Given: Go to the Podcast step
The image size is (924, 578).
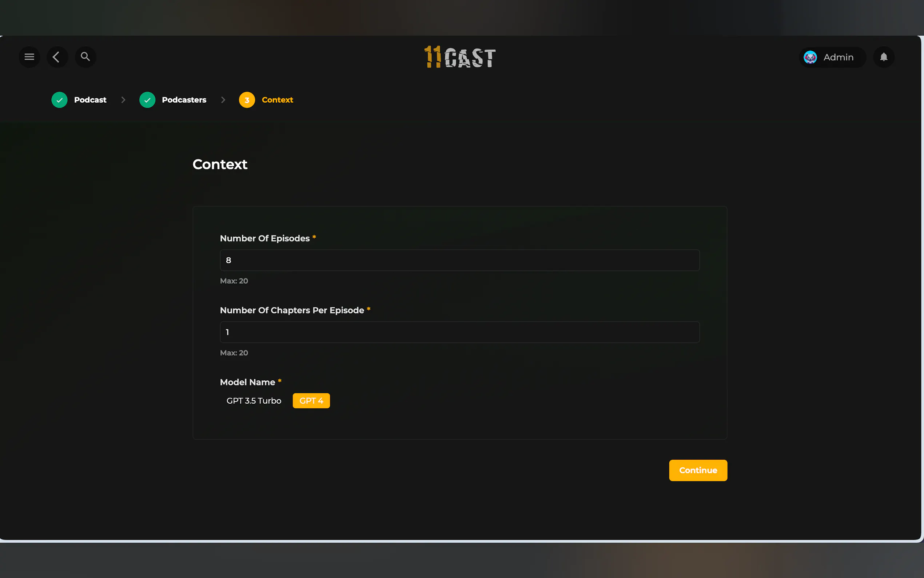Looking at the screenshot, I should [90, 100].
